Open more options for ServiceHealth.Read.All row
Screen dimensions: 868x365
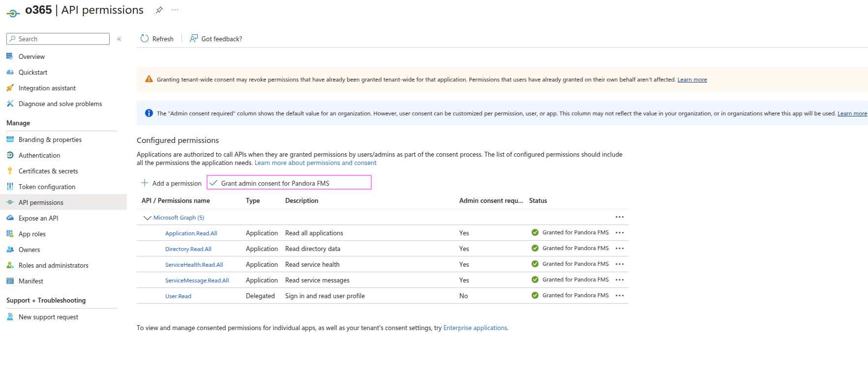pyautogui.click(x=620, y=264)
